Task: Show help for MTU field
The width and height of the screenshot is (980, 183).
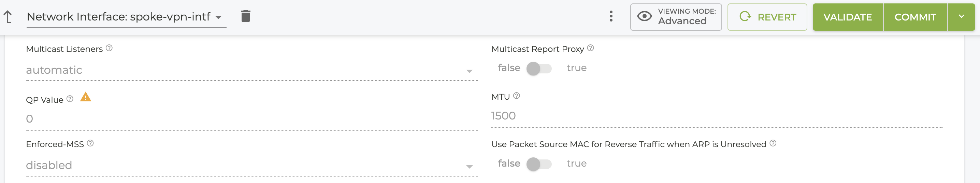Action: click(x=516, y=96)
